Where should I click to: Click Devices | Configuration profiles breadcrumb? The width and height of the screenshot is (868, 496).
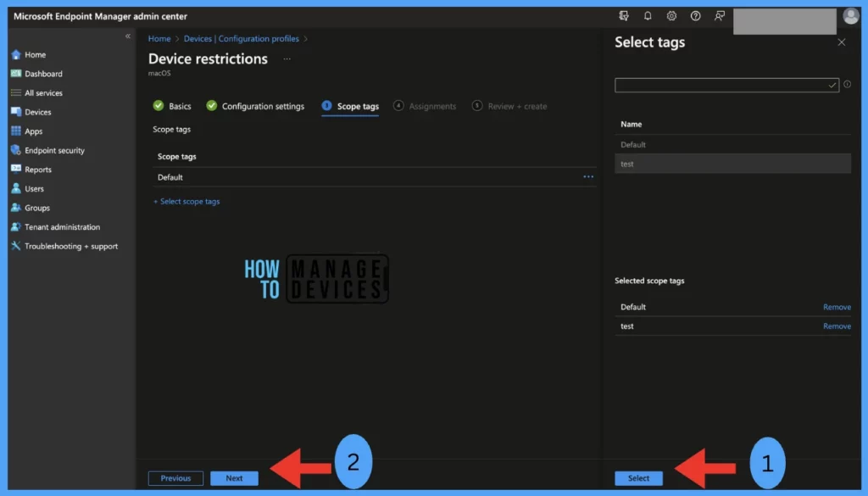[242, 39]
